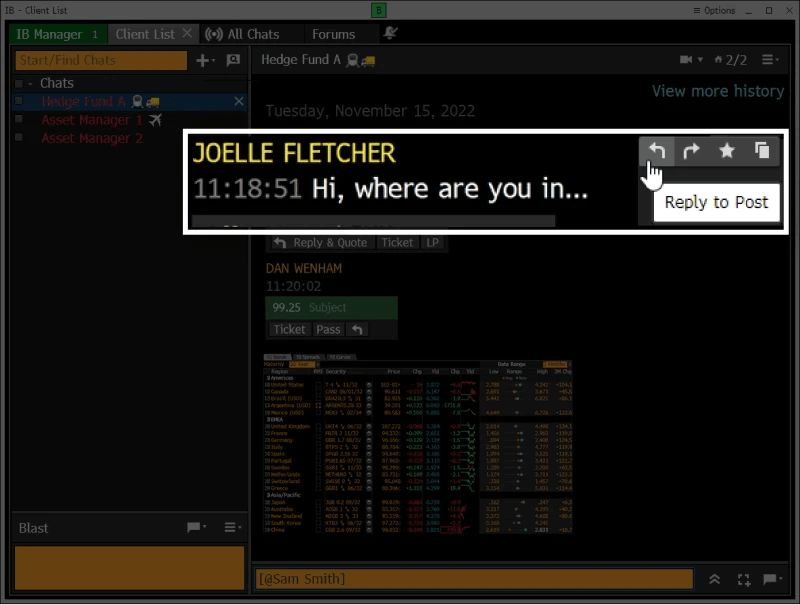
Task: Start a video call from the chat header
Action: [686, 60]
